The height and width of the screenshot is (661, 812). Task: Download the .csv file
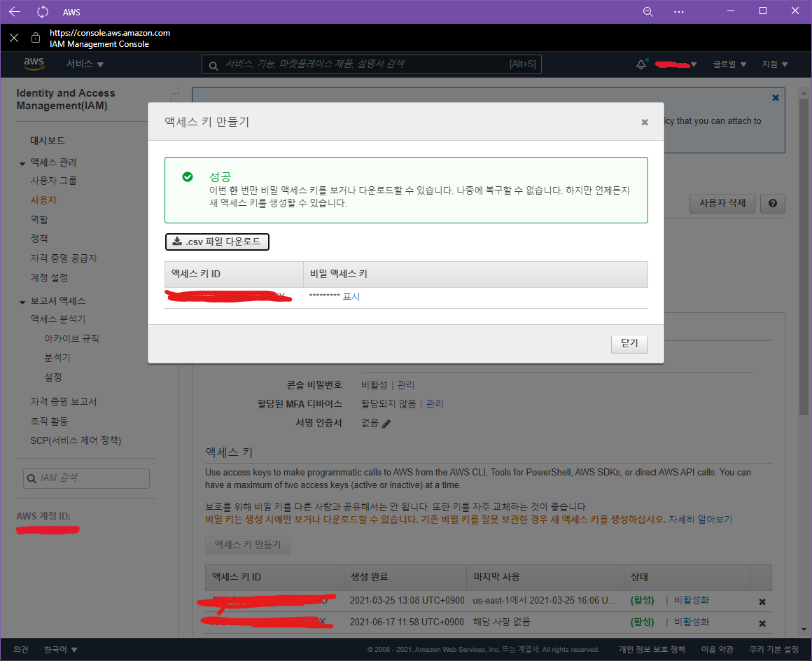(x=217, y=242)
